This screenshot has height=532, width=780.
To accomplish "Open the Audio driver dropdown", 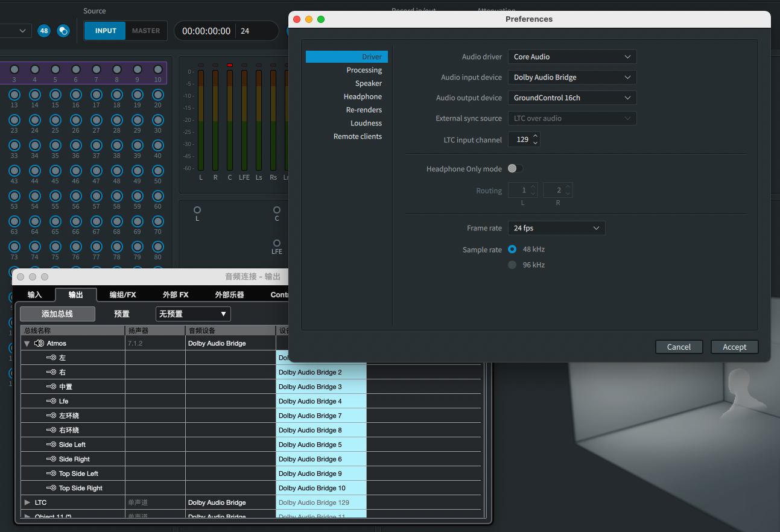I will tap(572, 57).
